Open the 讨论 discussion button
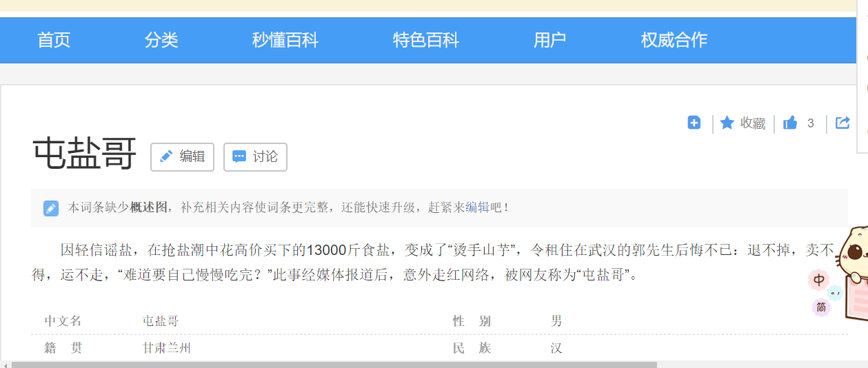The width and height of the screenshot is (868, 368). (256, 157)
